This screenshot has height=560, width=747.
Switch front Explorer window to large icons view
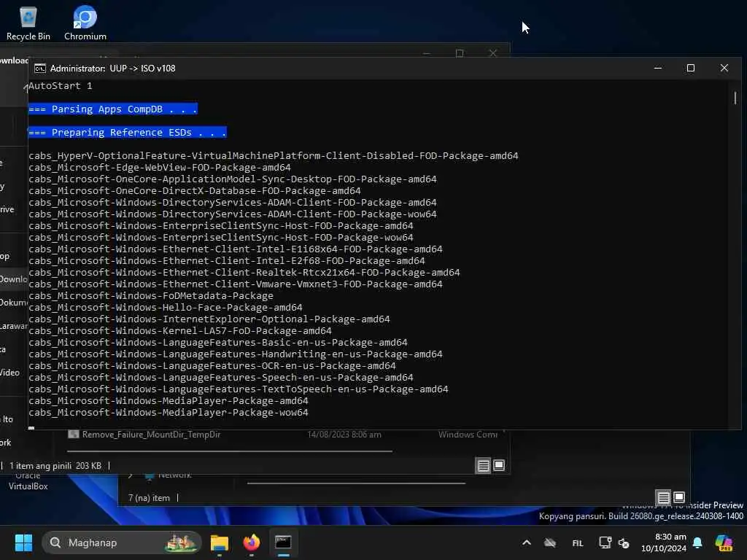pos(499,465)
